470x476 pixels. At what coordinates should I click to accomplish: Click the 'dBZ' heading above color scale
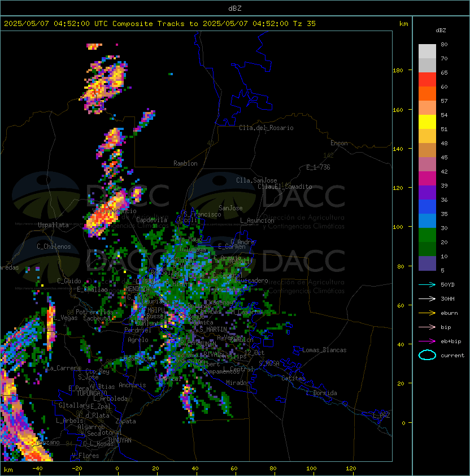pos(441,31)
